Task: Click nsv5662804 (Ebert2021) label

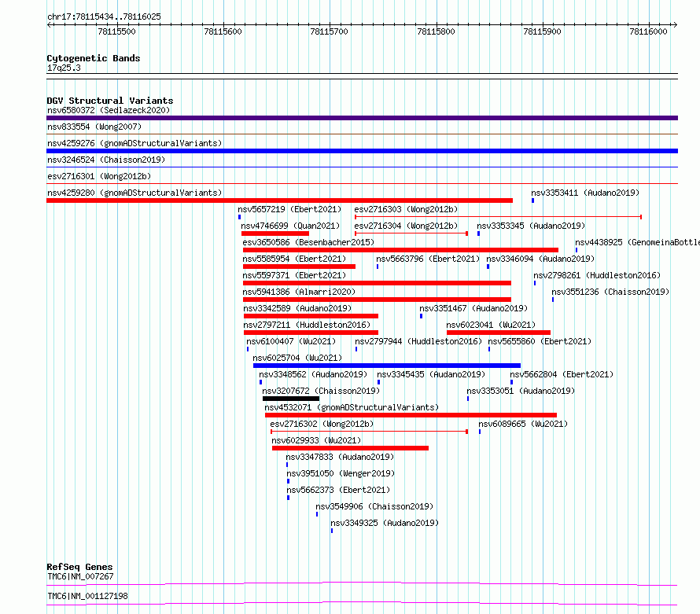Action: point(562,374)
